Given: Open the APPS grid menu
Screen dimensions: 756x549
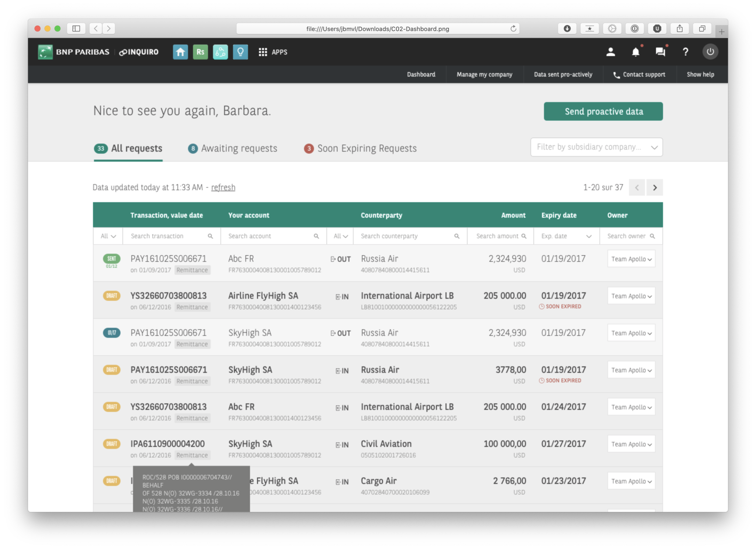Looking at the screenshot, I should (273, 52).
